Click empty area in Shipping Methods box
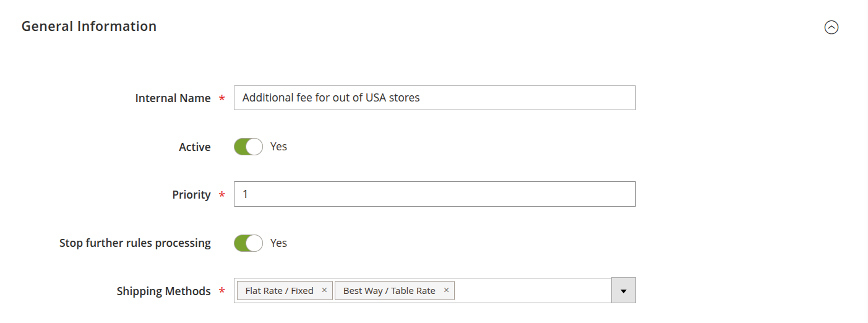The width and height of the screenshot is (868, 323). pos(532,291)
